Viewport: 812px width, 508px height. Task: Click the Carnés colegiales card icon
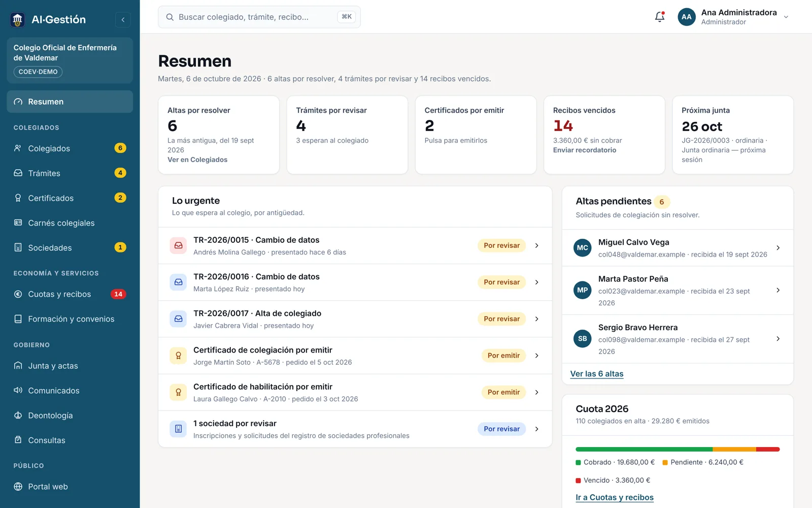point(18,223)
